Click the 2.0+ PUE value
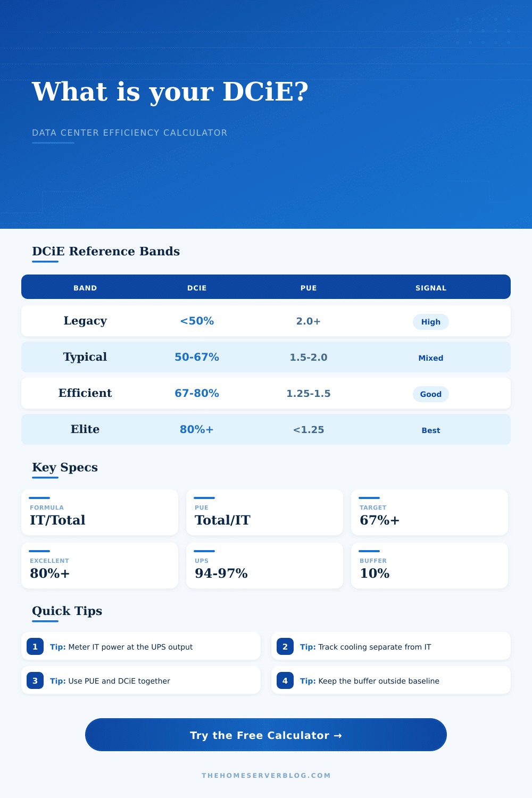Viewport: 532px width, 798px height. 309,321
